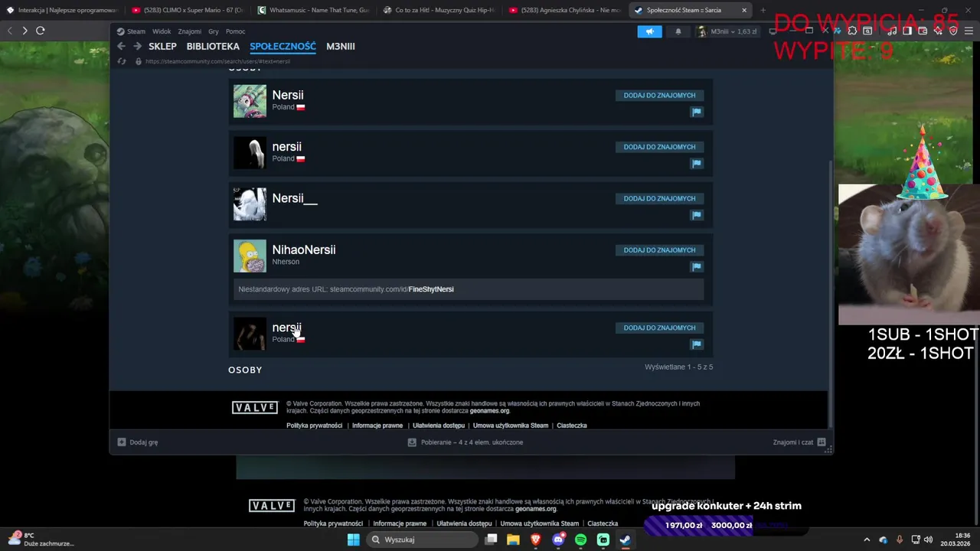980x551 pixels.
Task: Open Brave browser from taskbar
Action: 536,540
